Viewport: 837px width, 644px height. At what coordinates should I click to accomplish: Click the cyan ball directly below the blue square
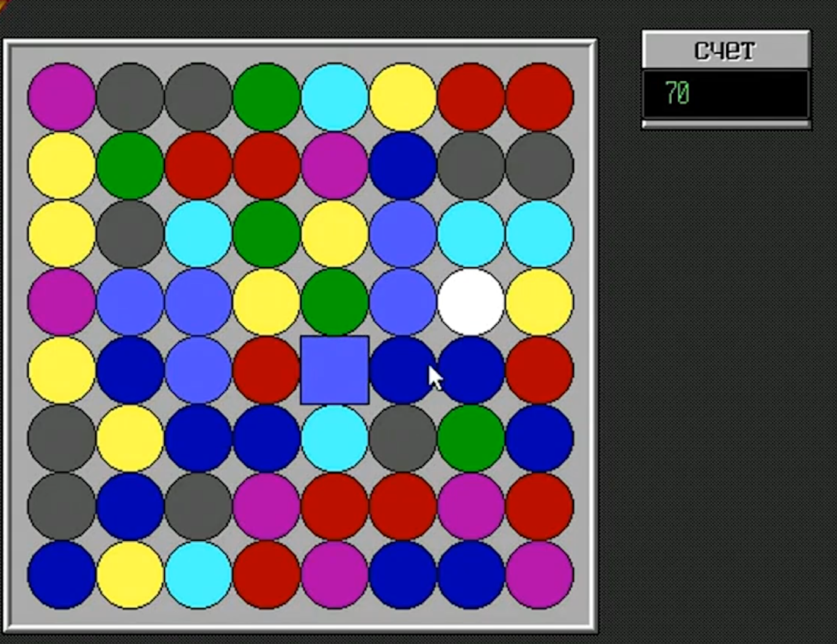tap(335, 438)
